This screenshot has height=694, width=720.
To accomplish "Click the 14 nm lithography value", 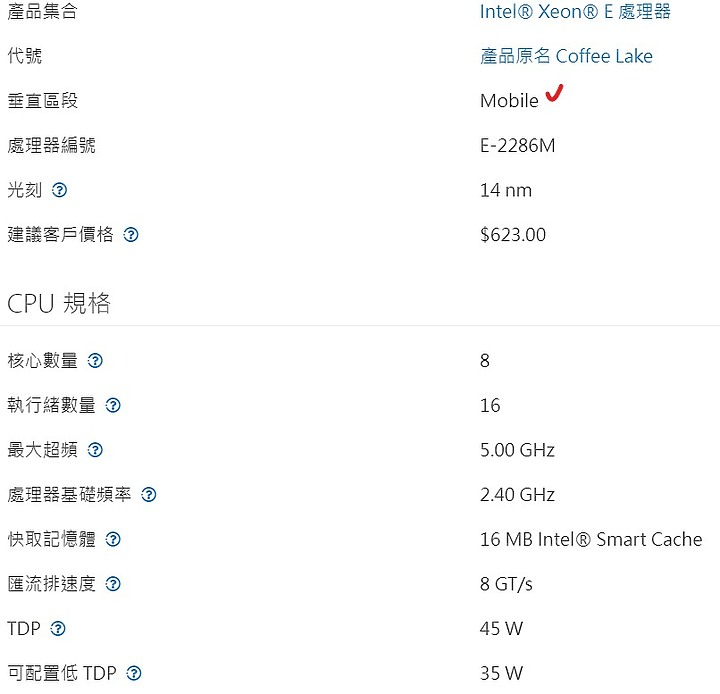I will [x=506, y=190].
